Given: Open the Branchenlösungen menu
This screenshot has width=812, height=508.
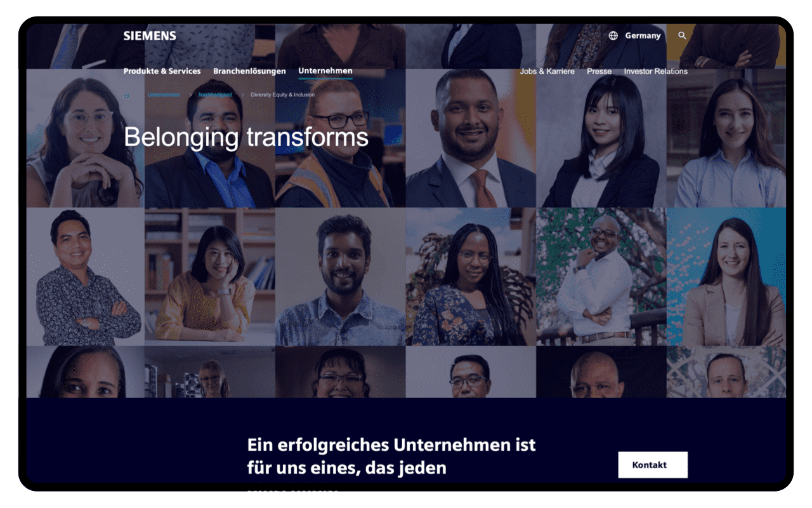Looking at the screenshot, I should pyautogui.click(x=249, y=71).
